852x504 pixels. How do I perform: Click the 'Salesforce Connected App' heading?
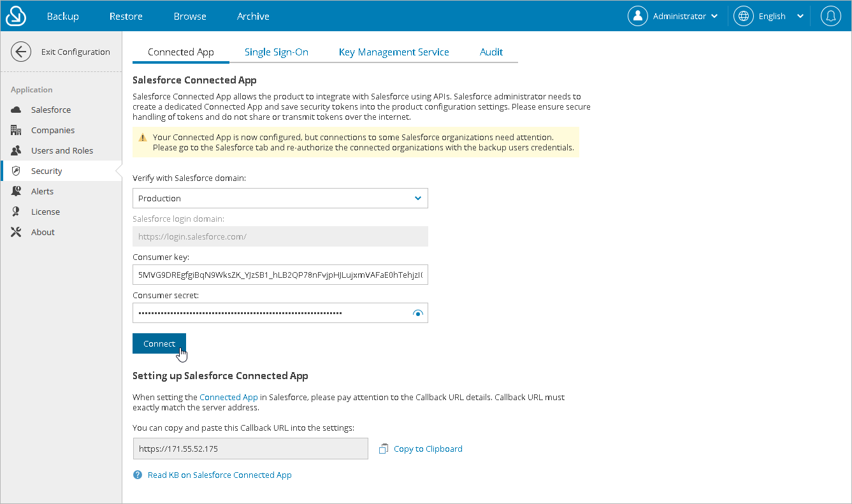point(194,80)
